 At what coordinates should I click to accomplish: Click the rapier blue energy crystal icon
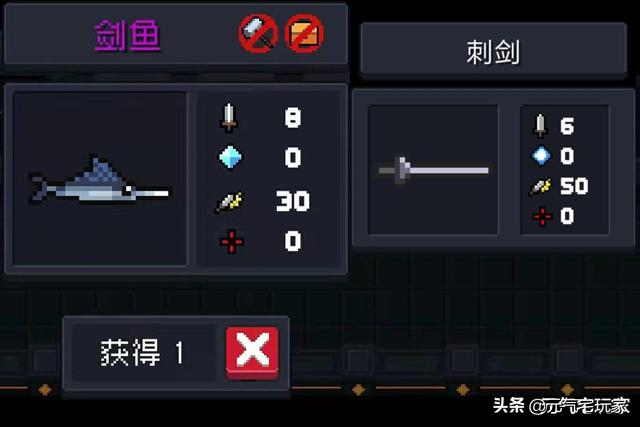[x=541, y=156]
